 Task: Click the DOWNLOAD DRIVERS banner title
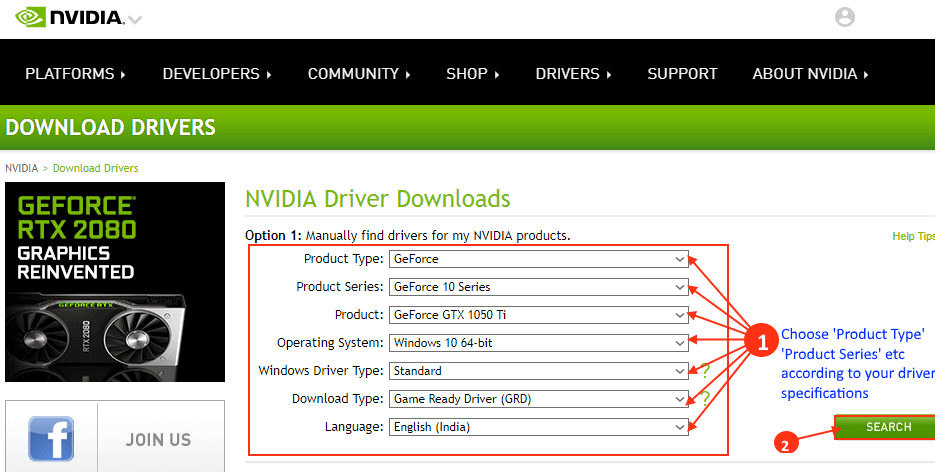pyautogui.click(x=110, y=127)
